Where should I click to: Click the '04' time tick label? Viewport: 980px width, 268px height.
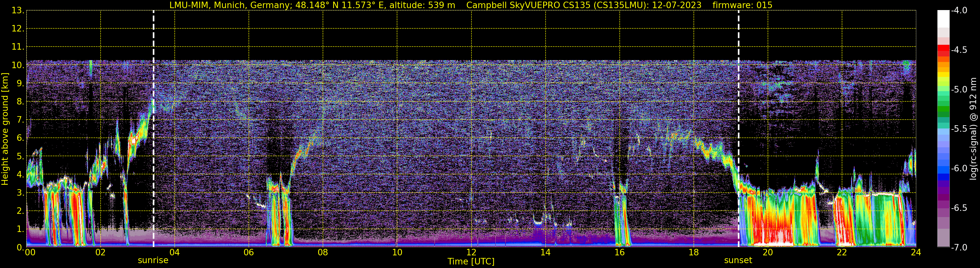point(175,252)
